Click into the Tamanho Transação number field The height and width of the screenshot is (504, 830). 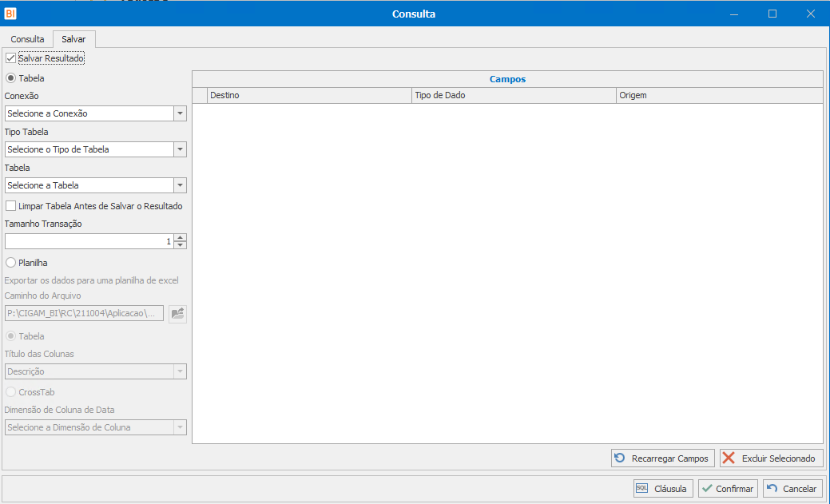click(x=89, y=241)
